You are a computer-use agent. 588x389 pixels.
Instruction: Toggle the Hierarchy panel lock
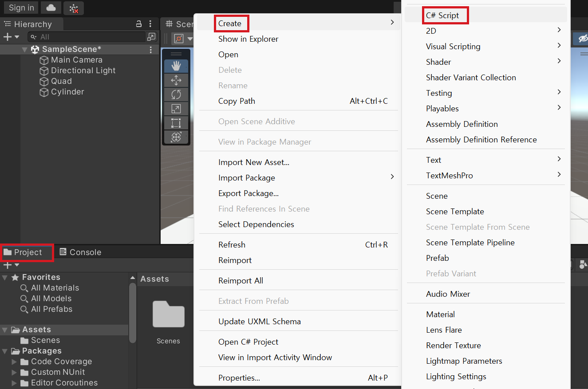139,24
